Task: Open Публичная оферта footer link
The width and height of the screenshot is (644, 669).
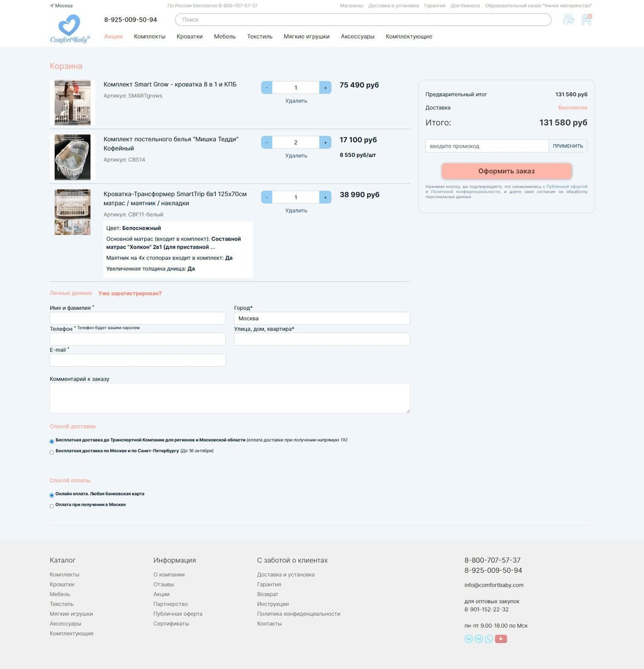Action: (x=178, y=614)
